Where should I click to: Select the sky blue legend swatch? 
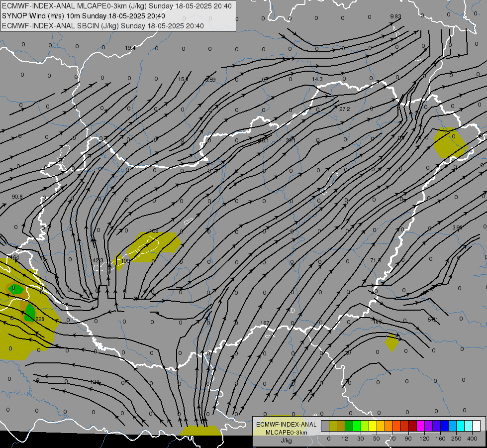(453, 426)
